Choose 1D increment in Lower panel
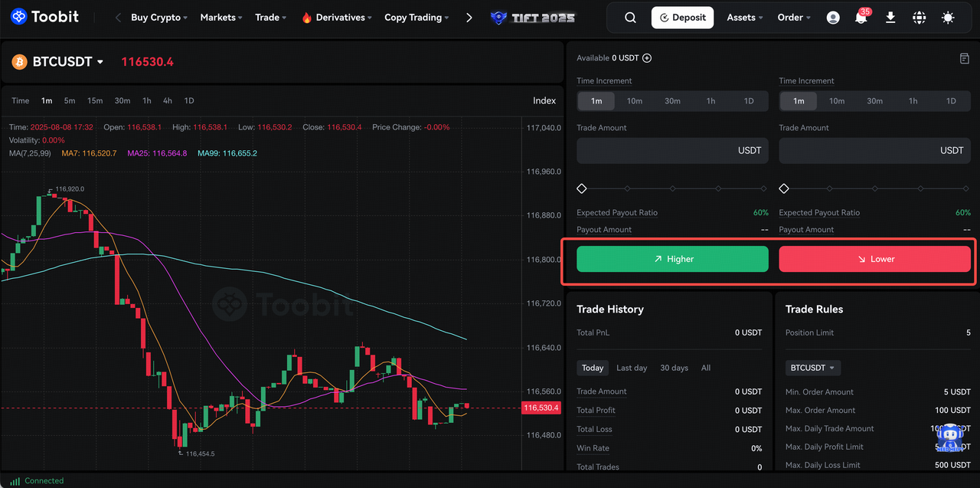The image size is (980, 488). [951, 101]
